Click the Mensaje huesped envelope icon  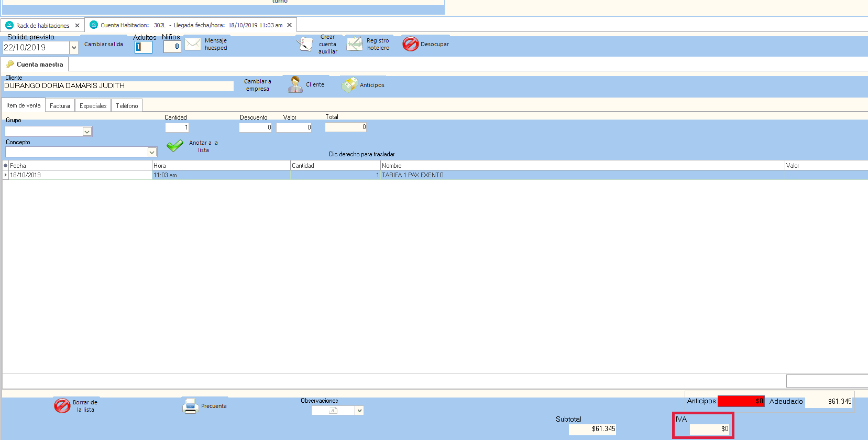tap(193, 44)
